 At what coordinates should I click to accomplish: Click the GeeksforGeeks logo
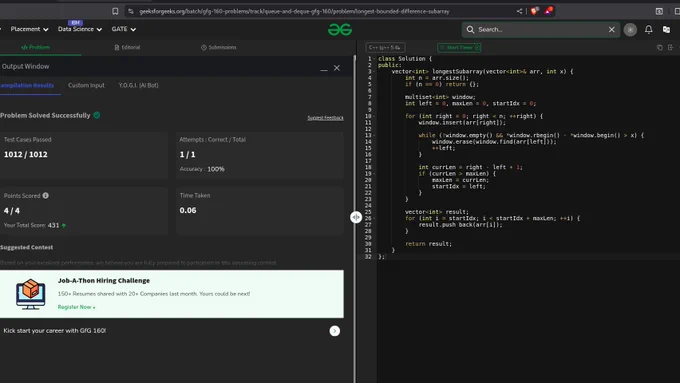click(340, 29)
